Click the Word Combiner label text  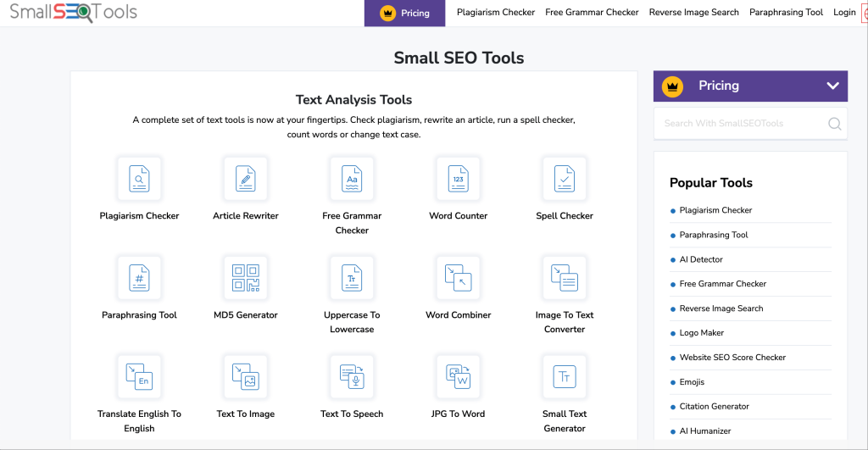tap(459, 315)
